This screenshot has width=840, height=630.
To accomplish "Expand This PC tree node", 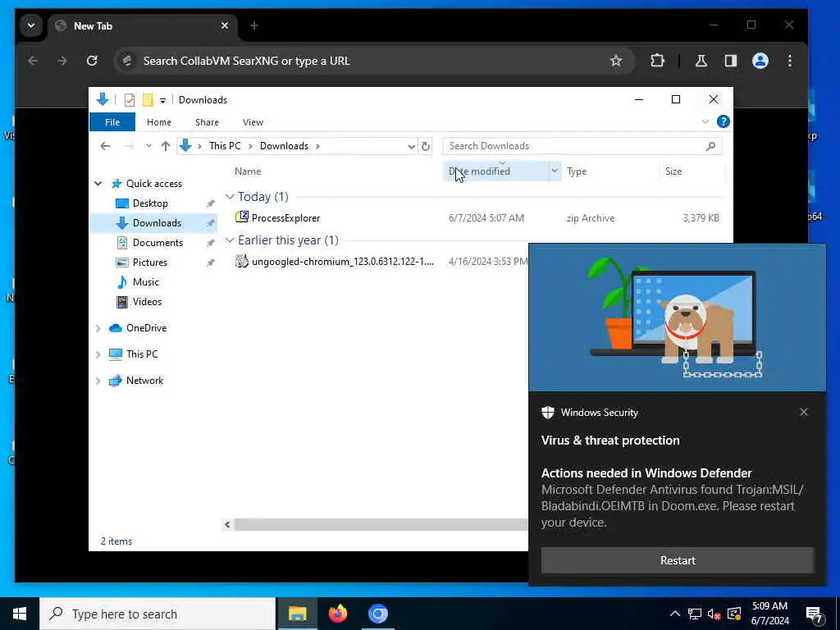I will 98,354.
